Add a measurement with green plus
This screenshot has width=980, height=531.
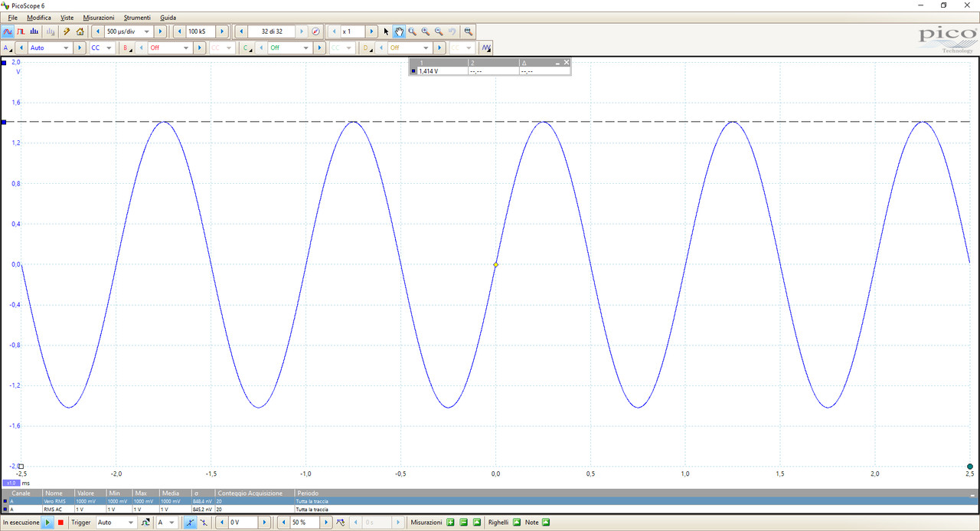click(450, 523)
